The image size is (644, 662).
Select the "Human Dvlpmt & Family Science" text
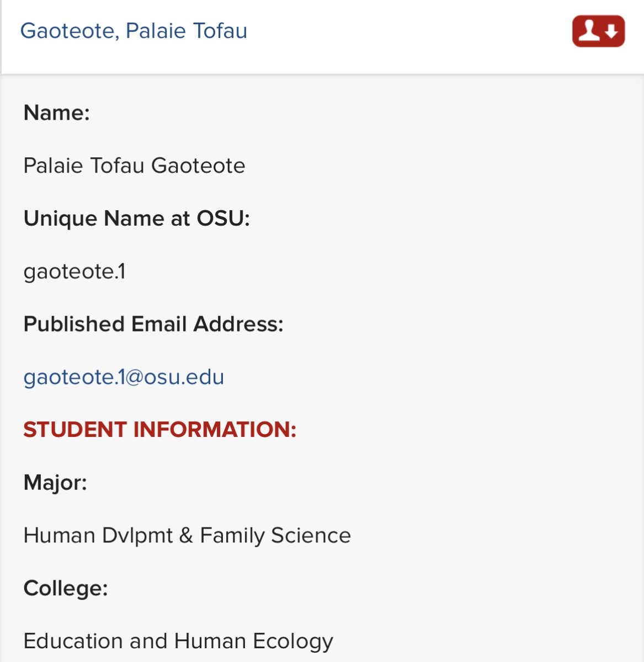[x=187, y=536]
